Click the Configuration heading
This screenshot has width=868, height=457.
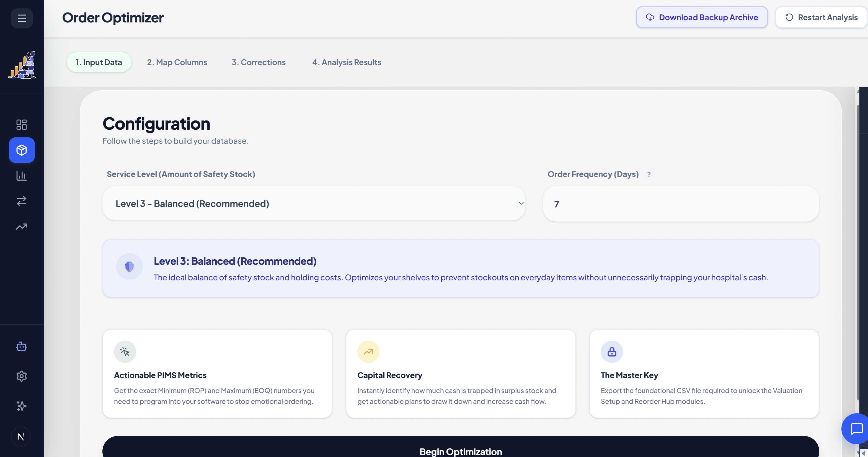156,124
